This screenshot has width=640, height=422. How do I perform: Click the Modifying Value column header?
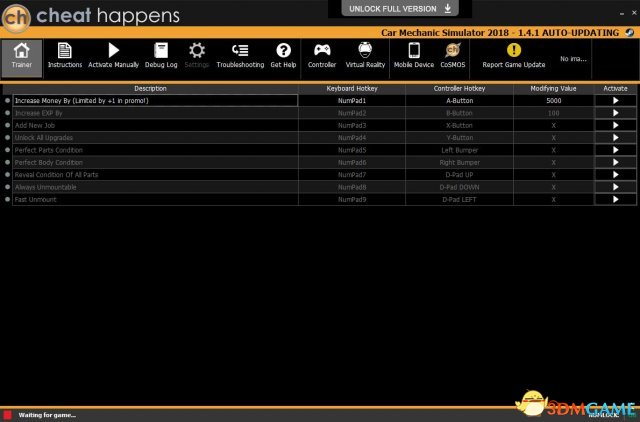[x=553, y=89]
